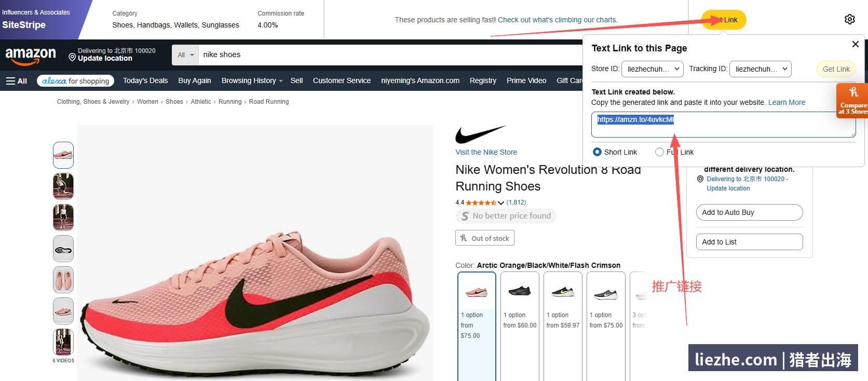Open the search category All dropdown
This screenshot has width=868, height=381.
tap(185, 55)
